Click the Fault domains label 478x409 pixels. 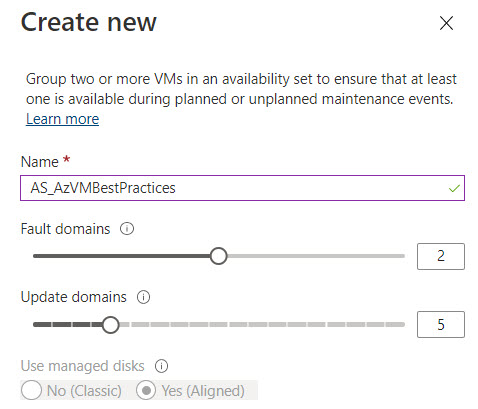[65, 229]
